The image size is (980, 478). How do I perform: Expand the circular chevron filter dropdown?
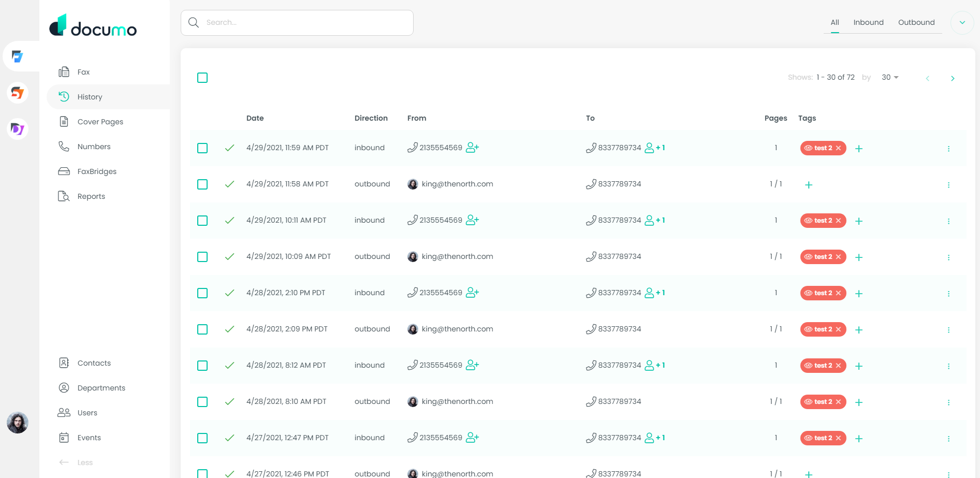[x=962, y=23]
